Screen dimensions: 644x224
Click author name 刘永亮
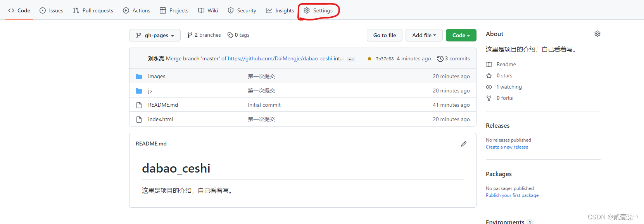pos(156,58)
